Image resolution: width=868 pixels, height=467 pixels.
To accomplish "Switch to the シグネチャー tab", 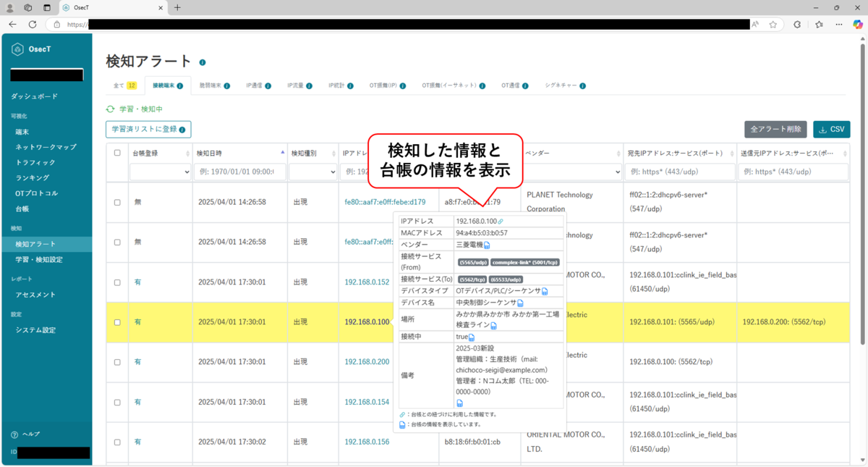I will [564, 85].
